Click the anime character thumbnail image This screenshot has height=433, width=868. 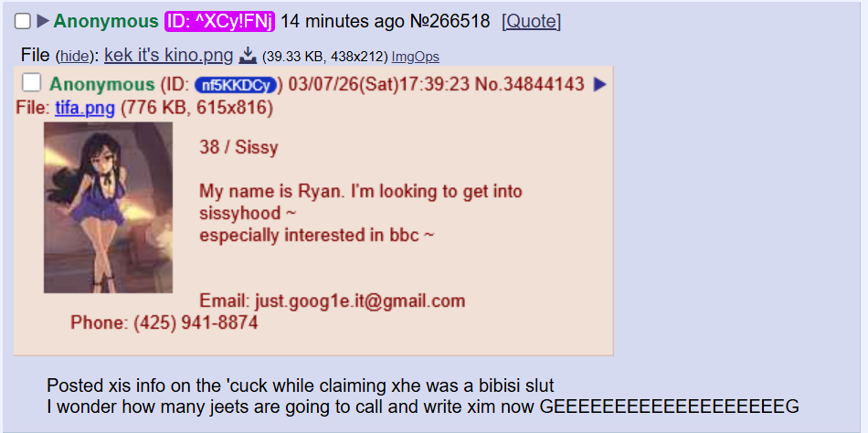point(108,207)
